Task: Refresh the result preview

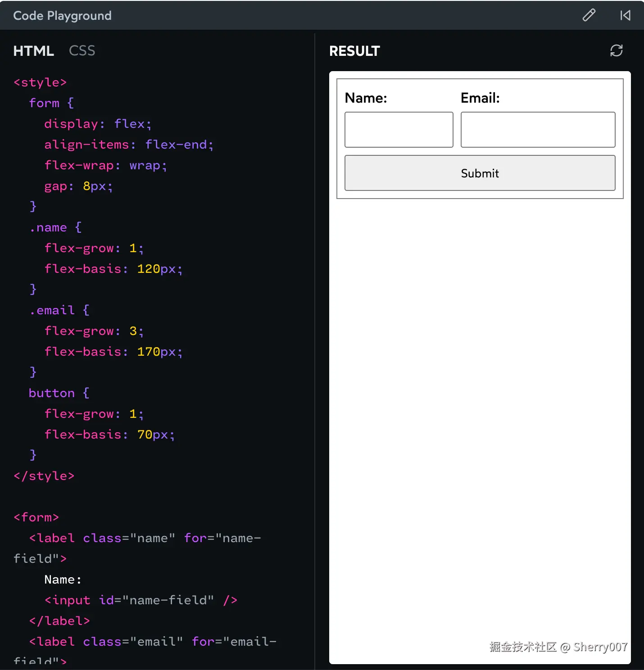Action: (617, 50)
